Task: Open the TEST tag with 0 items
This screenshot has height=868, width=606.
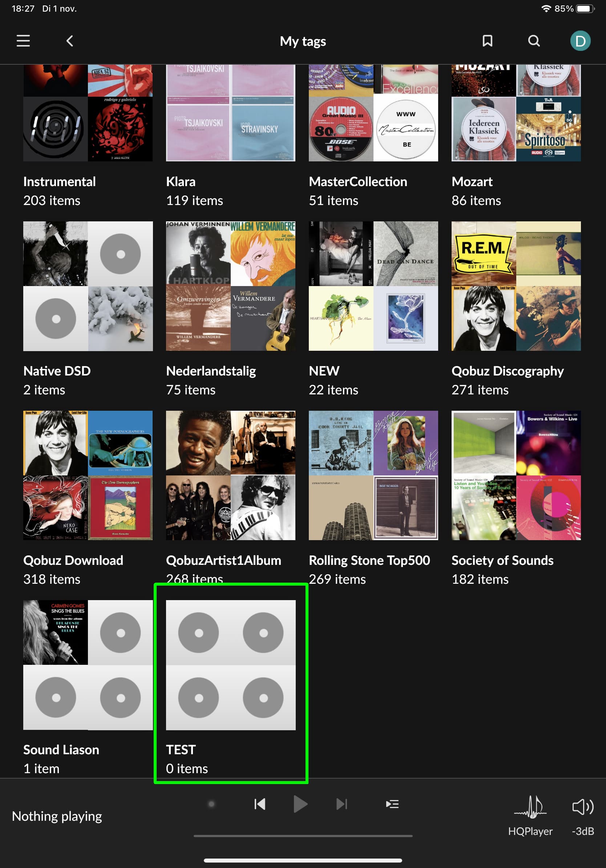Action: pos(231,687)
